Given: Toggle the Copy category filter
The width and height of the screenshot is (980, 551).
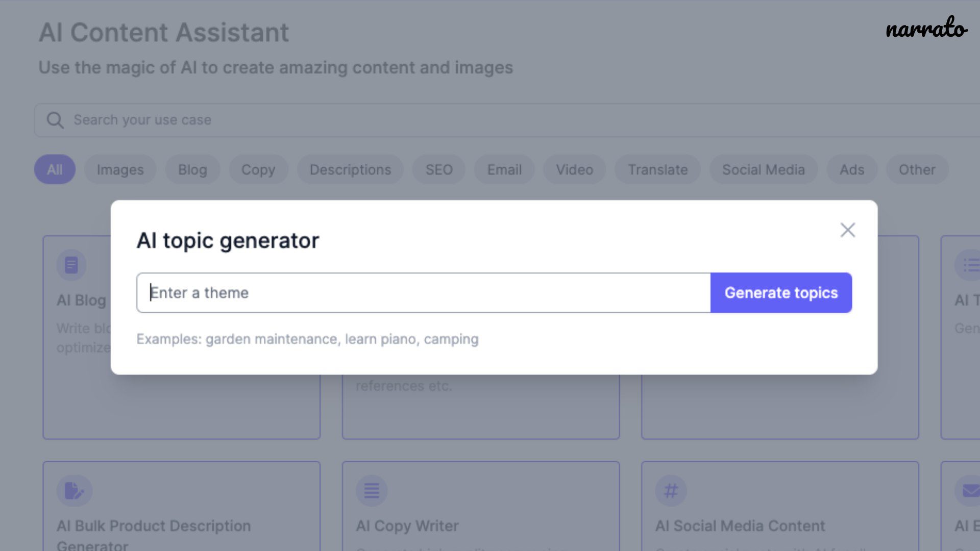Looking at the screenshot, I should (x=258, y=169).
